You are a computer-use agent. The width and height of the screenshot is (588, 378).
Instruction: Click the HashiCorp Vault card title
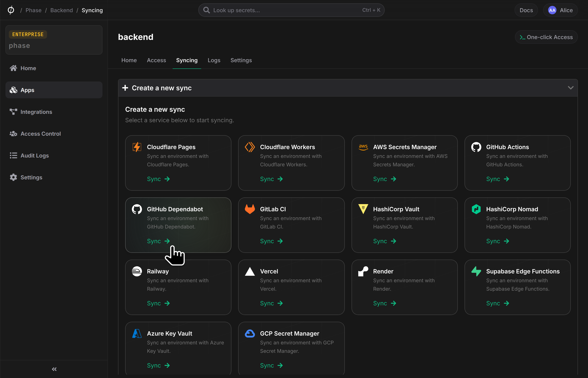[396, 209]
